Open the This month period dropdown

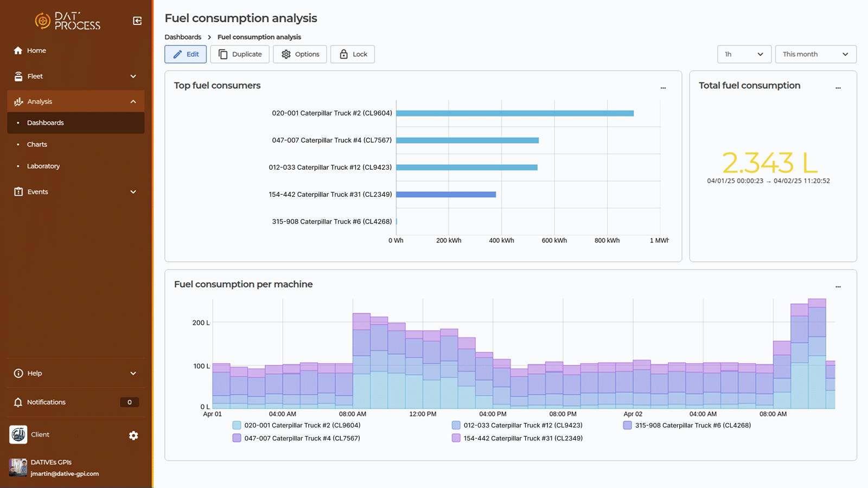coord(815,54)
